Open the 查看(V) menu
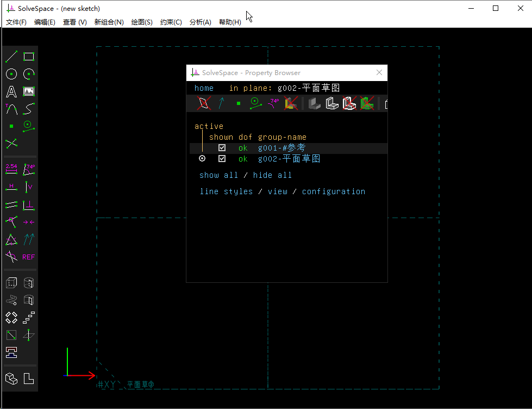Screen dimensions: 532x409 tap(75, 22)
